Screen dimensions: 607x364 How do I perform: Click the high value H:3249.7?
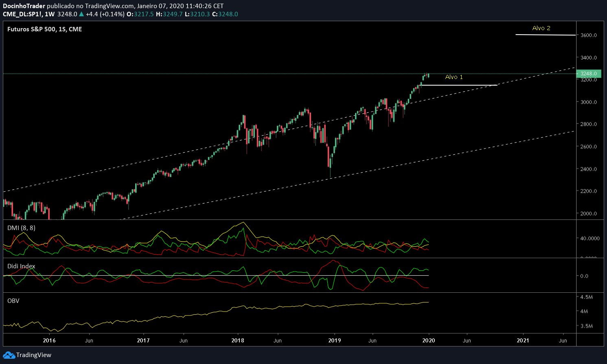click(170, 14)
